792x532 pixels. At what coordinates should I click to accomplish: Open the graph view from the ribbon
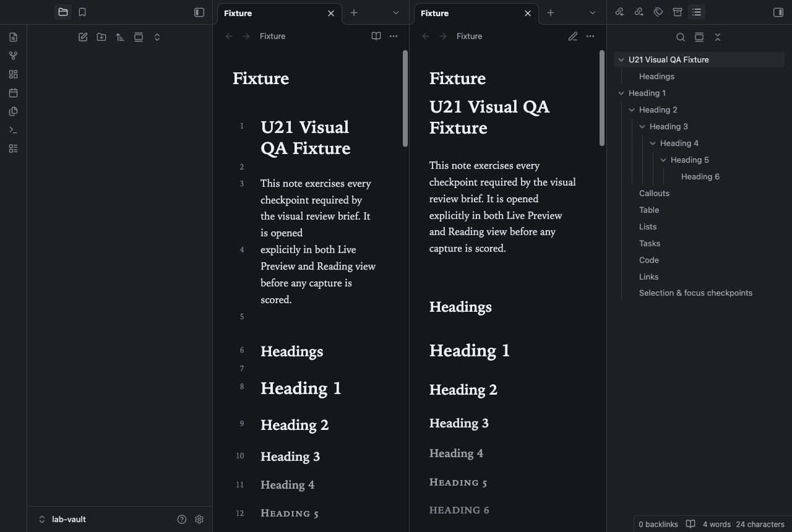coord(14,56)
